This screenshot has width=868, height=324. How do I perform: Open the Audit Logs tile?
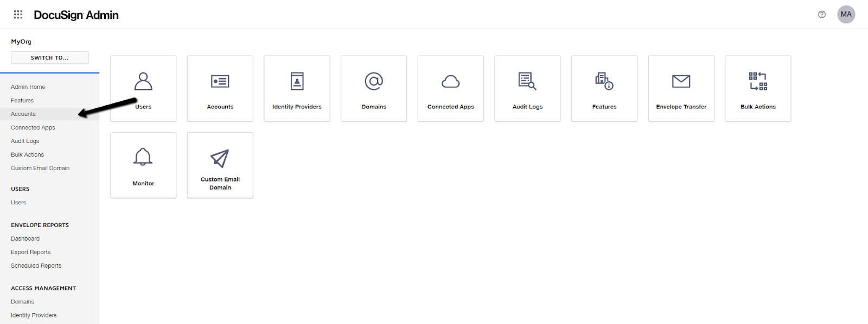pos(527,88)
